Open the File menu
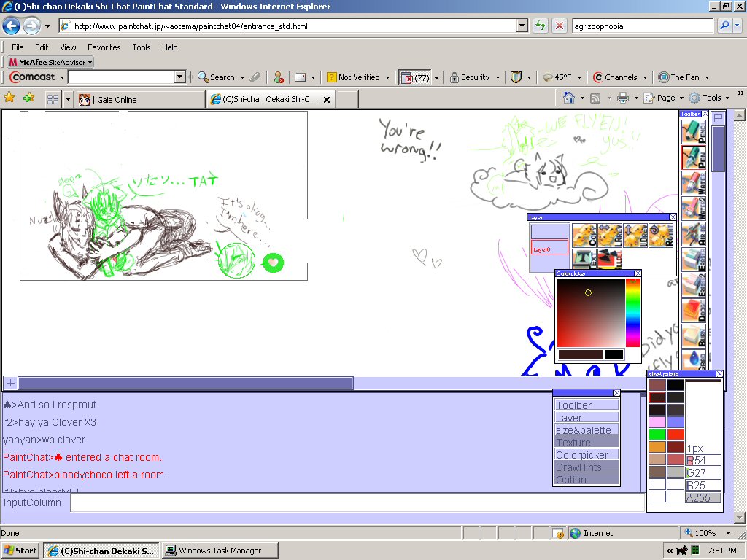The height and width of the screenshot is (560, 747). click(x=18, y=47)
